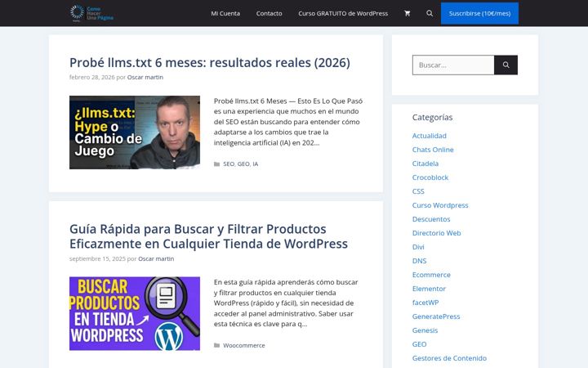Open GEO category in sidebar

tap(419, 344)
